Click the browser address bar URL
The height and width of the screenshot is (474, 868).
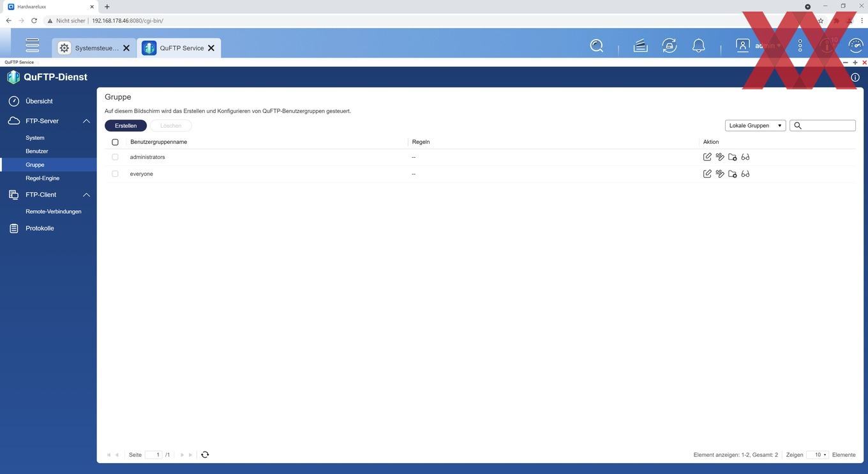click(128, 20)
